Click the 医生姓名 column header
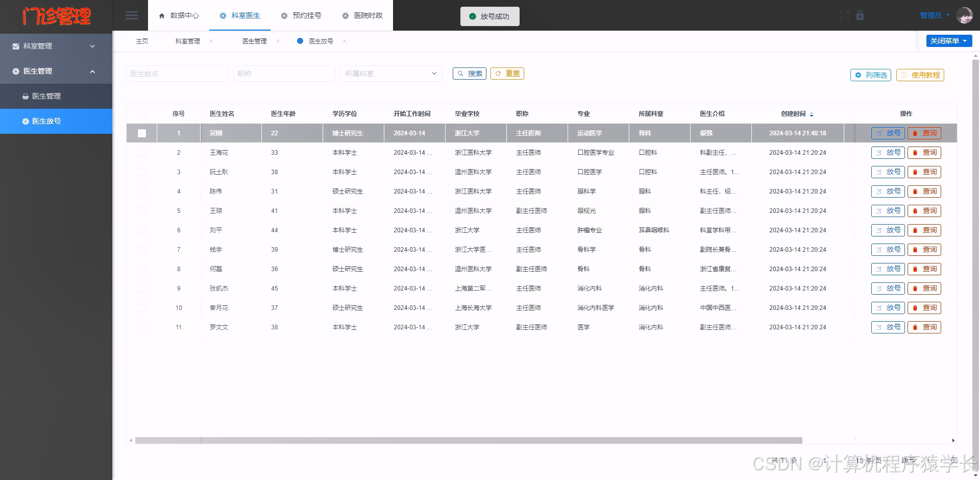The image size is (980, 480). click(x=222, y=114)
